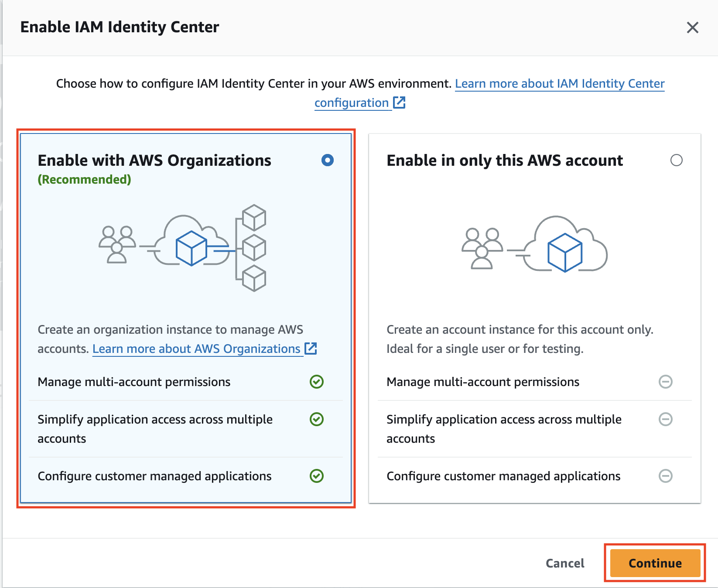Screen dimensions: 718x588
Task: Click the checkmark next to Simplify application access
Action: click(317, 420)
